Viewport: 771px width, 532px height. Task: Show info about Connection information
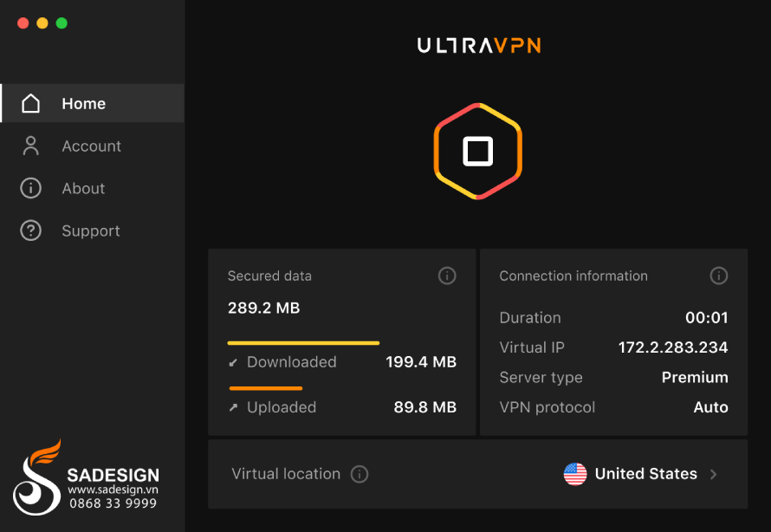click(x=718, y=276)
